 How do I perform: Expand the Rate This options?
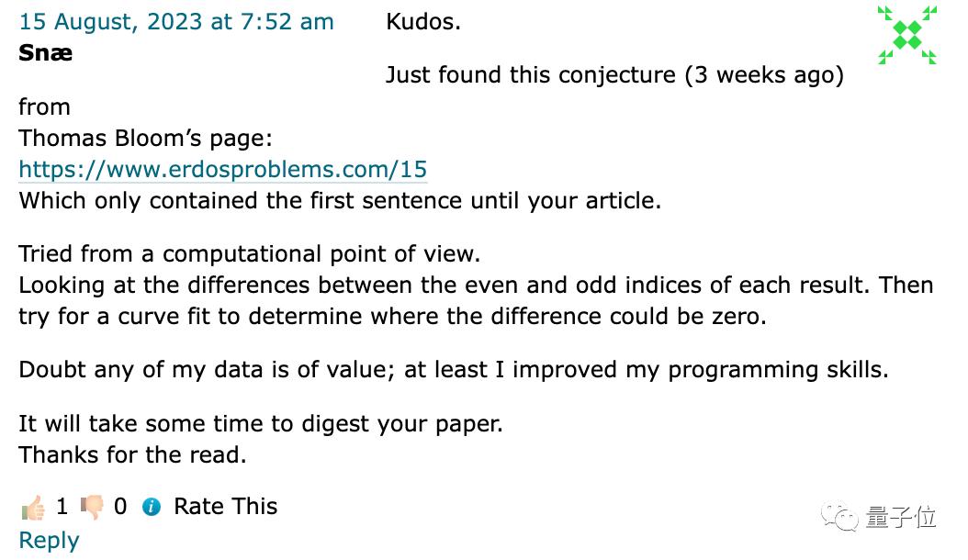[x=225, y=506]
